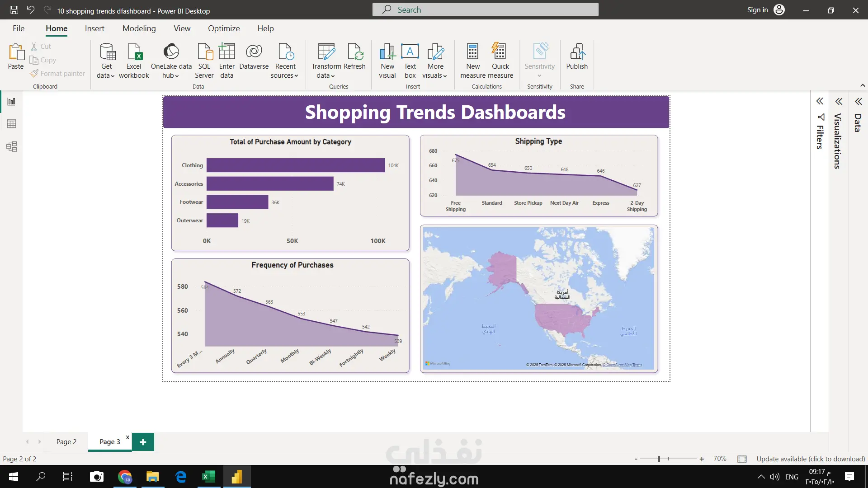868x488 pixels.
Task: Expand the Data pane
Action: (x=858, y=101)
